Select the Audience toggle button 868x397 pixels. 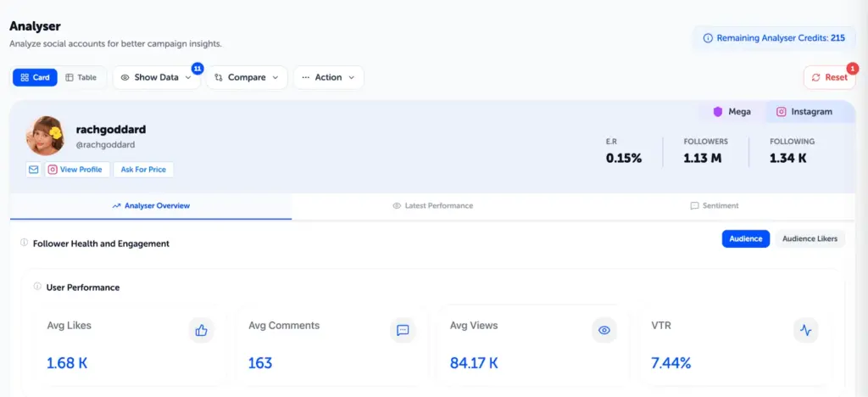click(746, 239)
